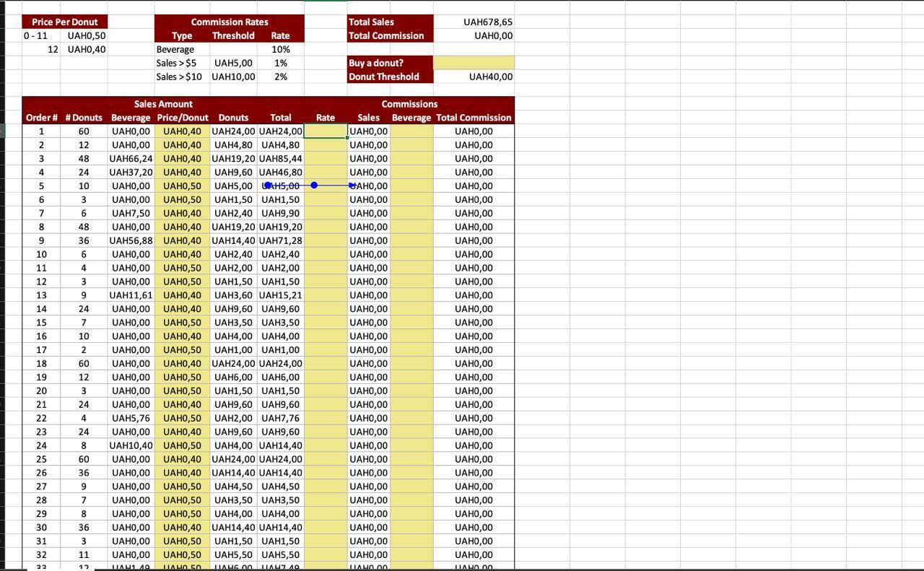Click the yellow cell beside "Buy a donut?"
Viewport: 924px width, 571px height.
pos(474,63)
